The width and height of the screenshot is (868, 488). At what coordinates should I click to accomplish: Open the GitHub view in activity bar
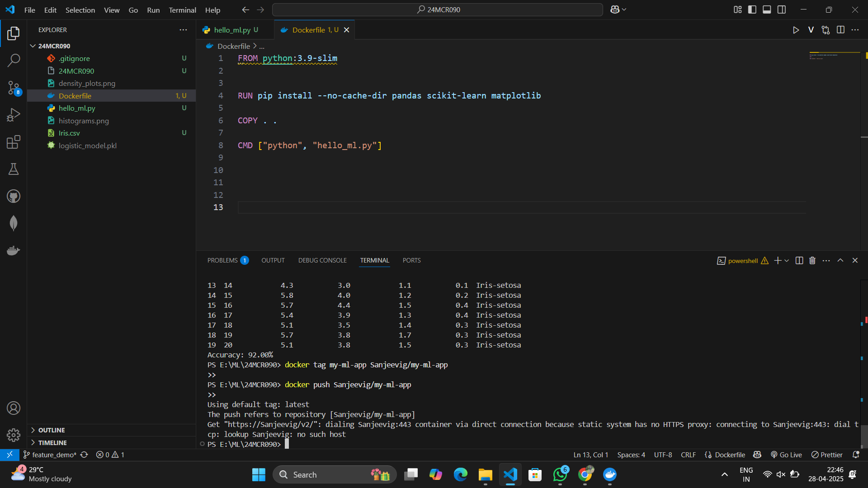[x=14, y=196]
